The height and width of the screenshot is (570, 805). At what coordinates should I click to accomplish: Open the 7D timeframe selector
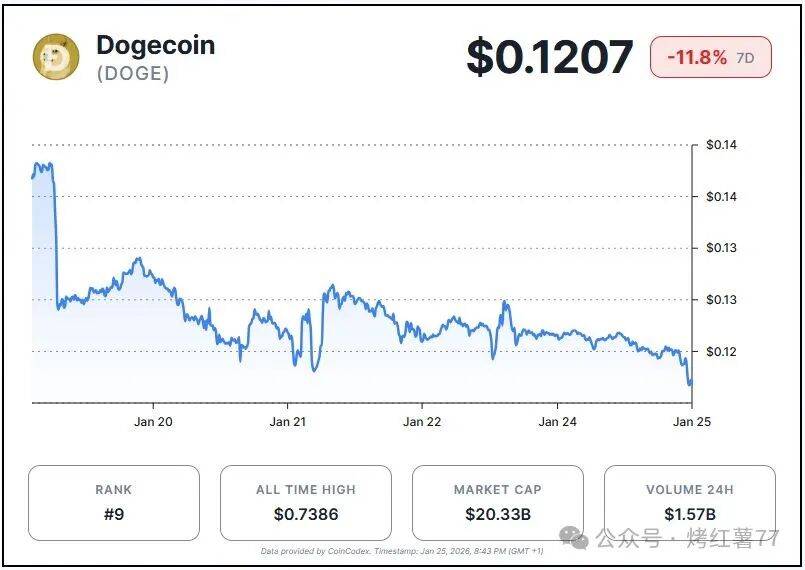pos(745,58)
